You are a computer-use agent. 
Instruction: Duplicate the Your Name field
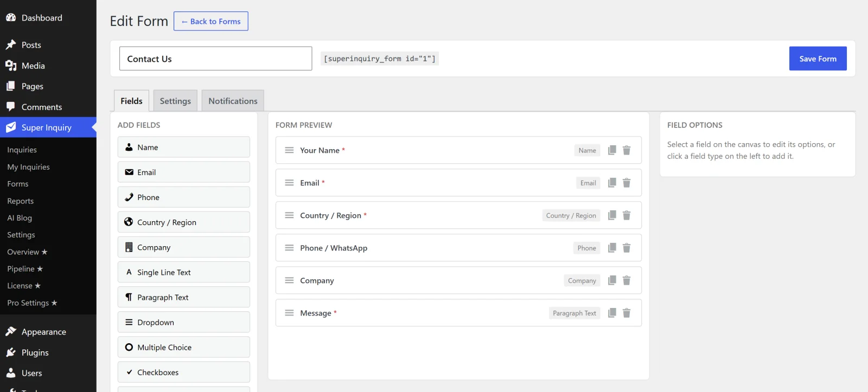(612, 150)
